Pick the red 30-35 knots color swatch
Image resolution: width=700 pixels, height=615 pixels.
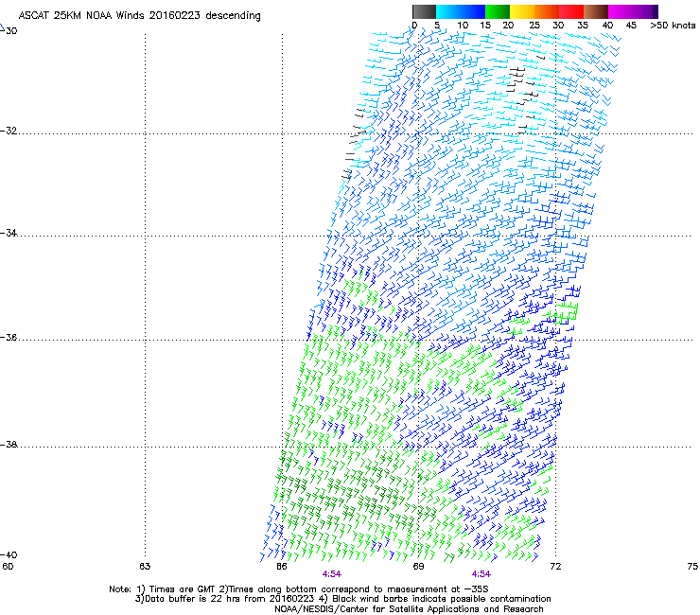(x=571, y=11)
